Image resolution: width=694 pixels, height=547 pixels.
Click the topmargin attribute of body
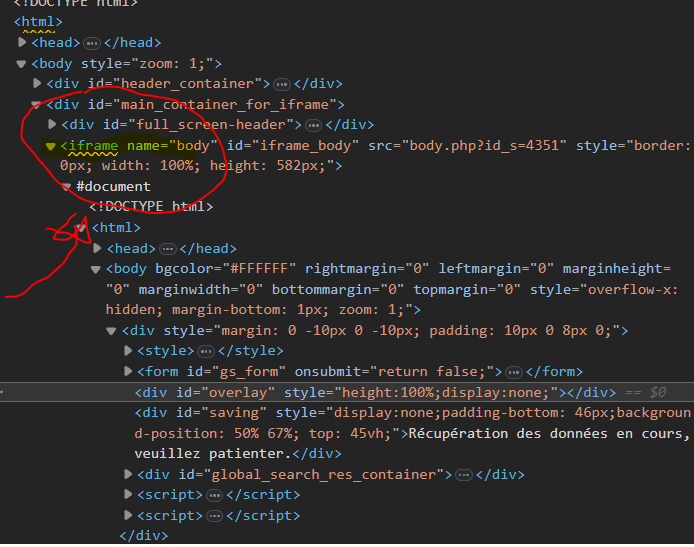click(467, 290)
